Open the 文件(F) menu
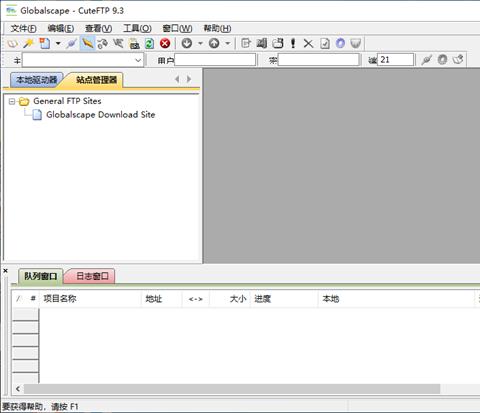This screenshot has width=480, height=413. pos(23,29)
